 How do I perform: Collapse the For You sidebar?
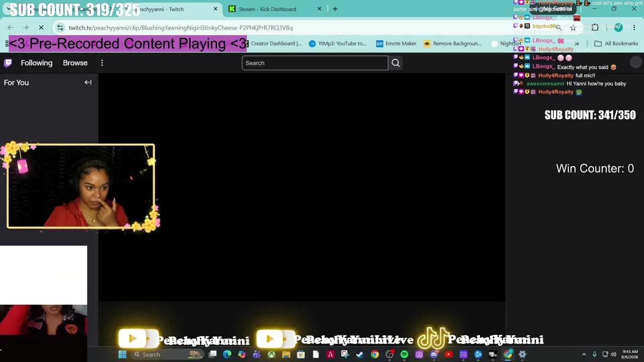[x=88, y=82]
